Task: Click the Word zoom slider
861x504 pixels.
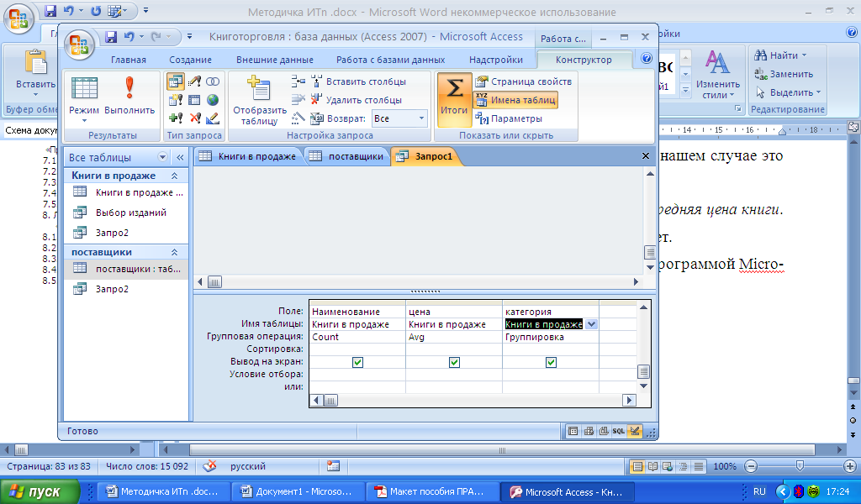Action: pyautogui.click(x=800, y=466)
